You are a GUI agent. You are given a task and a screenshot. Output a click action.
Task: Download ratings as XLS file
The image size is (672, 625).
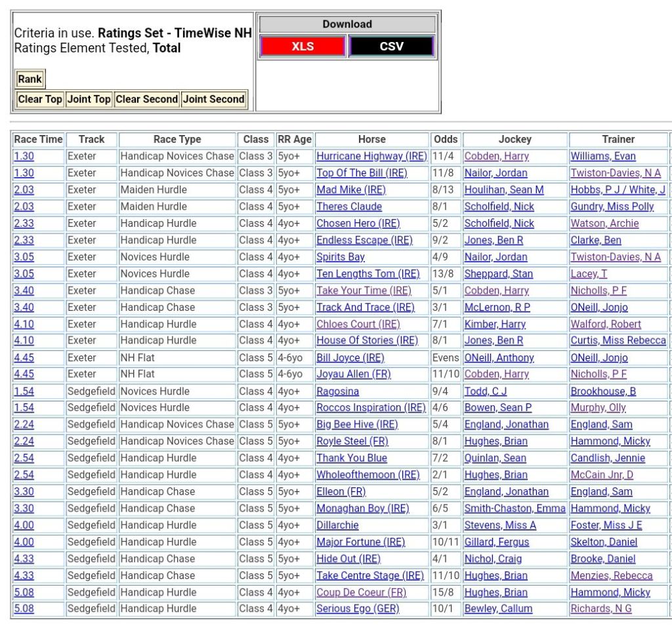(303, 47)
